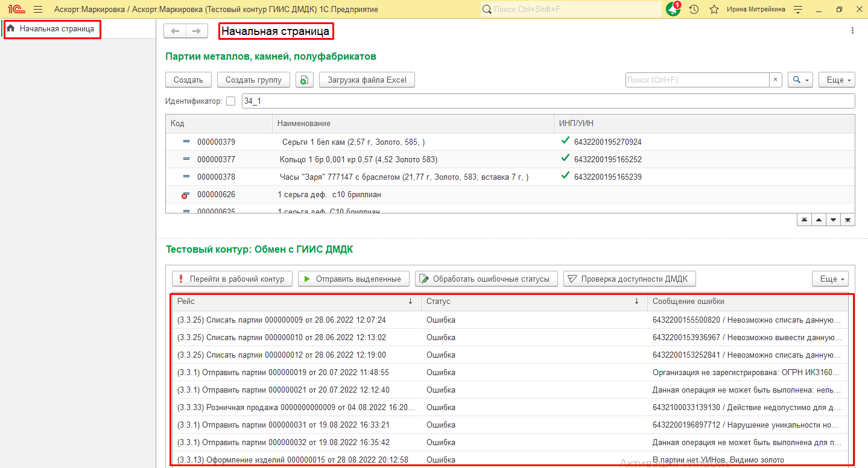Select row Кольцо 1 бр 0,001 кр 0,57
The image size is (868, 468).
click(x=510, y=159)
